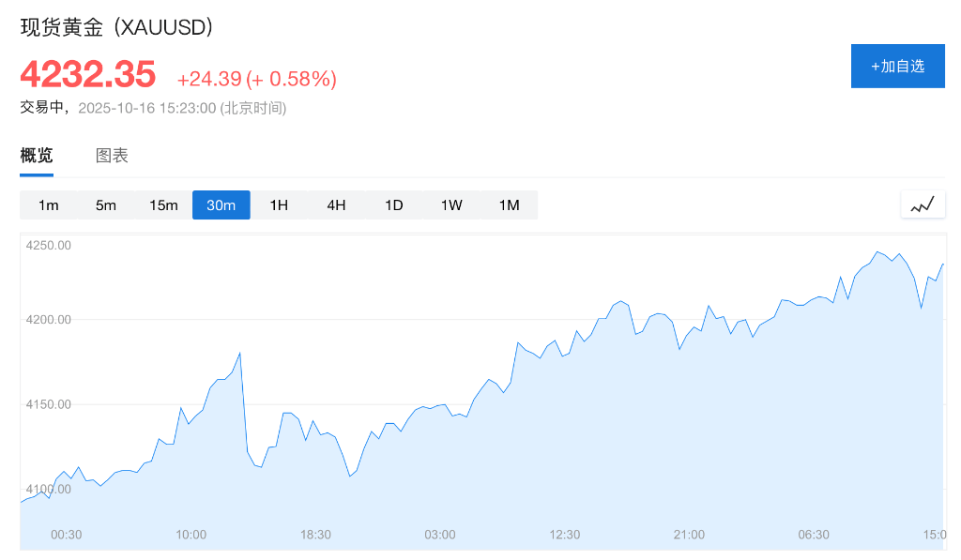Open the chart style line icon
Screen dimensions: 961x560
pos(923,204)
